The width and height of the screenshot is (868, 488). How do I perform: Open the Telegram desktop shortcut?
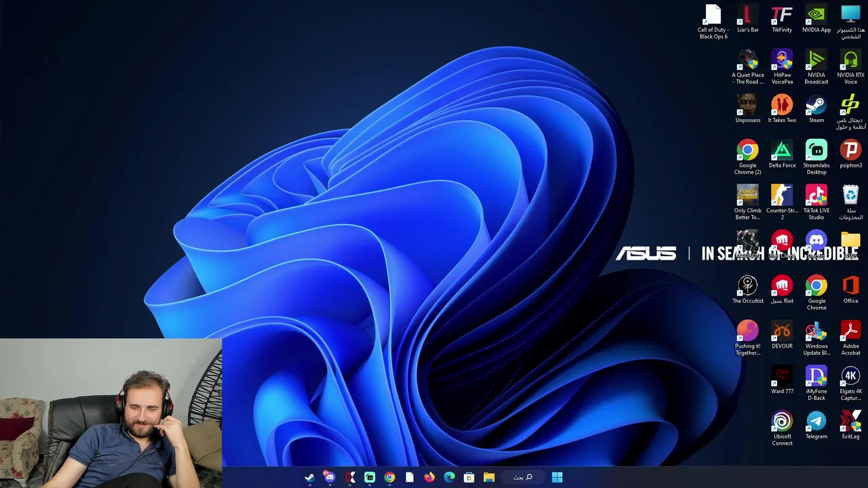pyautogui.click(x=816, y=426)
